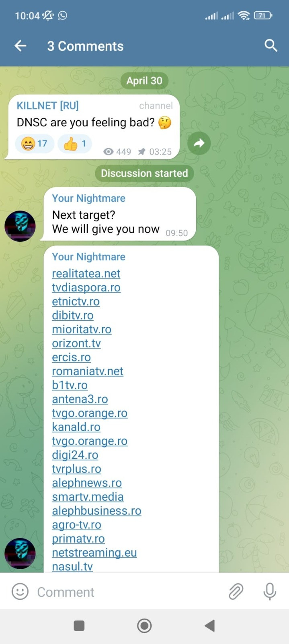Tap the paperclip attach icon
This screenshot has height=644, width=289.
point(236,592)
